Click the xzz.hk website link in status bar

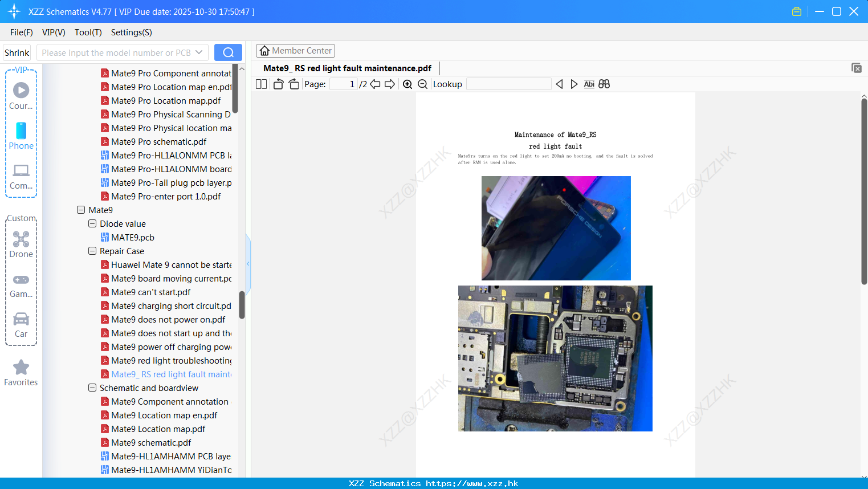click(472, 483)
